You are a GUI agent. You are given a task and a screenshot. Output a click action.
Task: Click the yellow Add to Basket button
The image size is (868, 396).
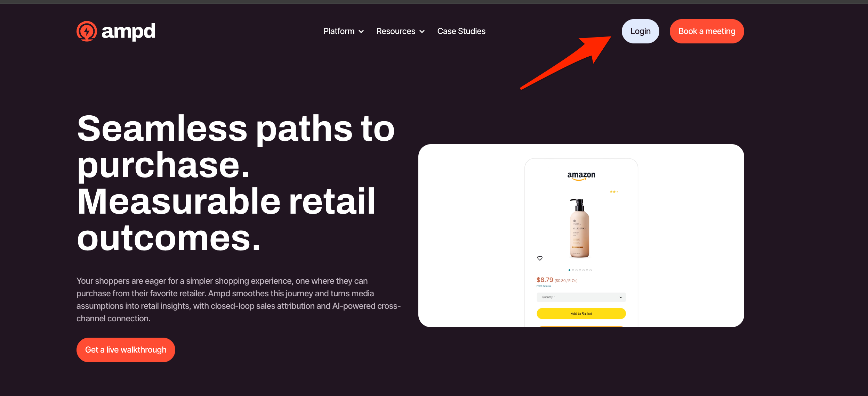(x=581, y=313)
